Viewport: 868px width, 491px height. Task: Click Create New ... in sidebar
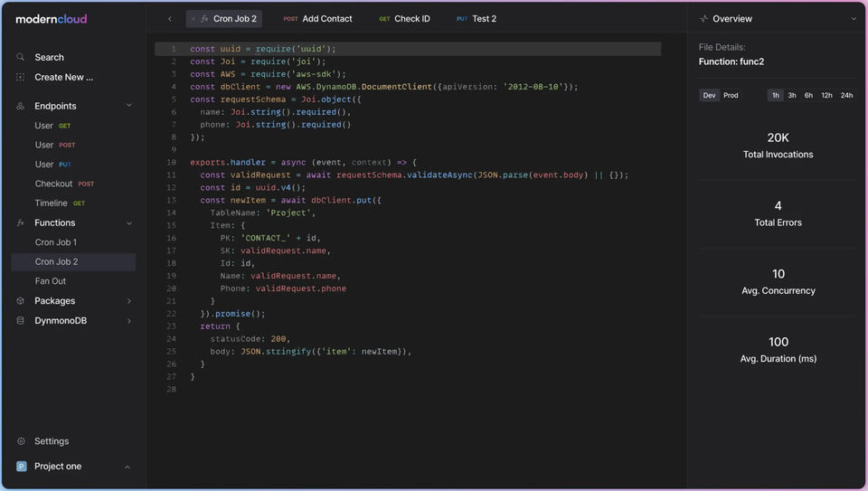pos(63,77)
